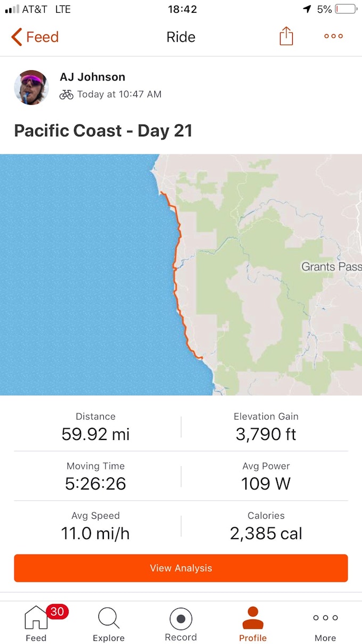Open the Explore magnifier tab
The height and width of the screenshot is (644, 362).
pos(109,618)
